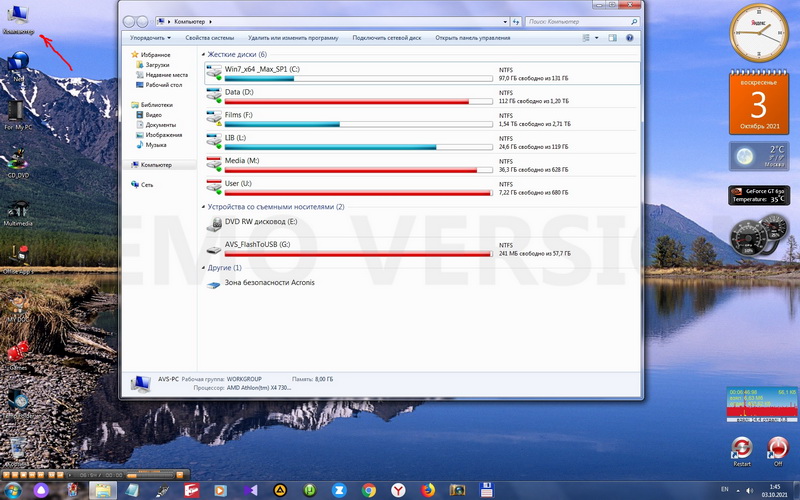The height and width of the screenshot is (500, 800).
Task: Open the Games desktop icon
Action: pyautogui.click(x=18, y=356)
